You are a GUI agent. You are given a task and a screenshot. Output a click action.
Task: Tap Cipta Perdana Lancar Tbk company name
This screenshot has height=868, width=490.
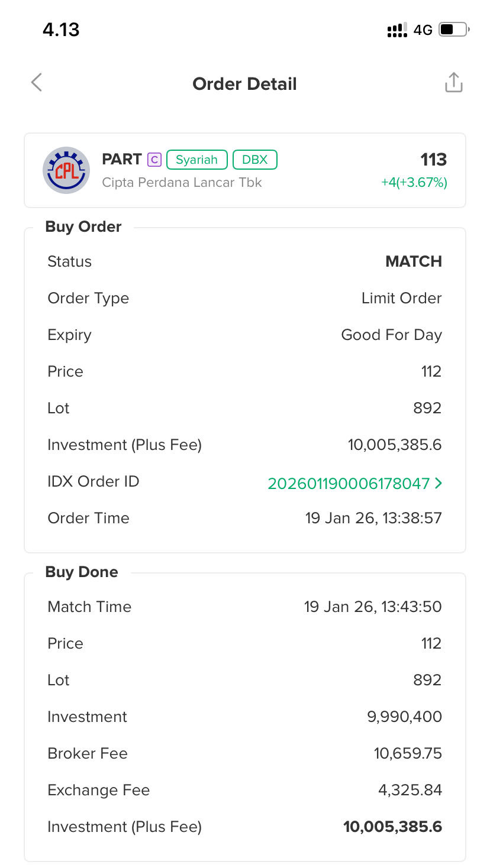(x=182, y=182)
